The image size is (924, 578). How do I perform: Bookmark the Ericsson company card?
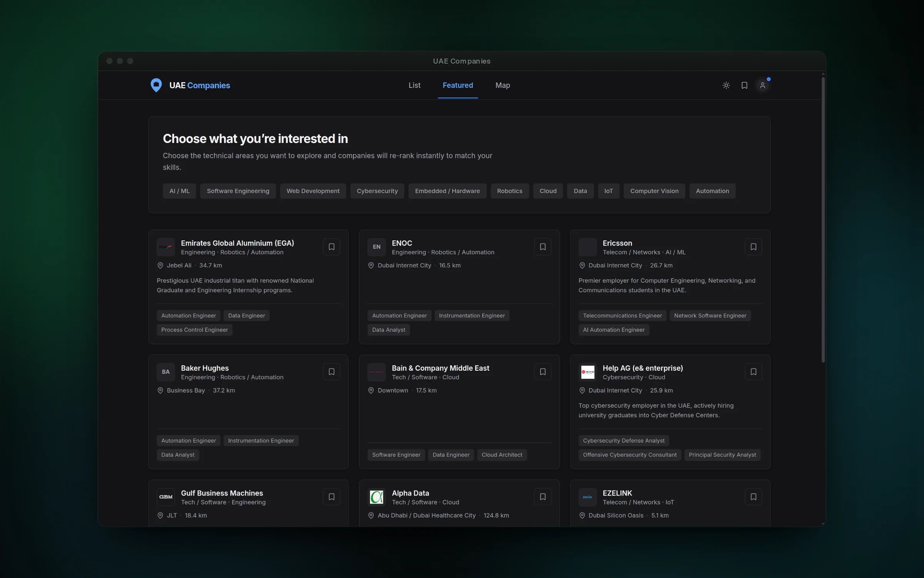coord(753,247)
